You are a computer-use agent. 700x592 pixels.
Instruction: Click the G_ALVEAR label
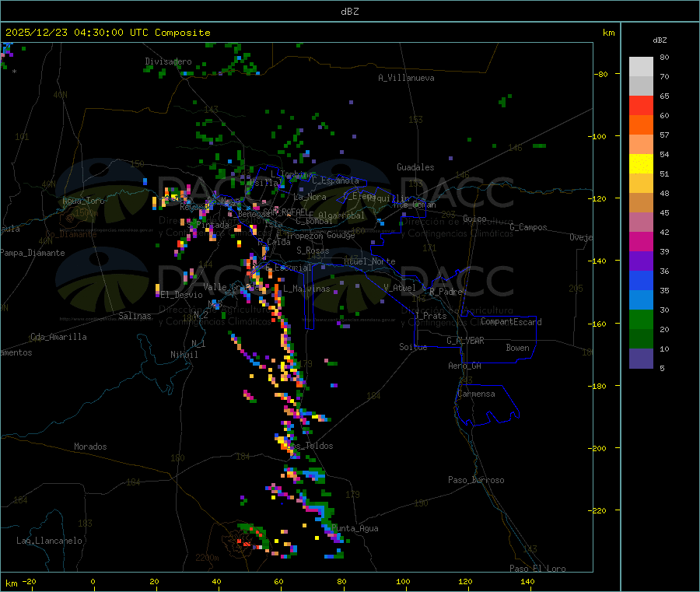point(465,341)
